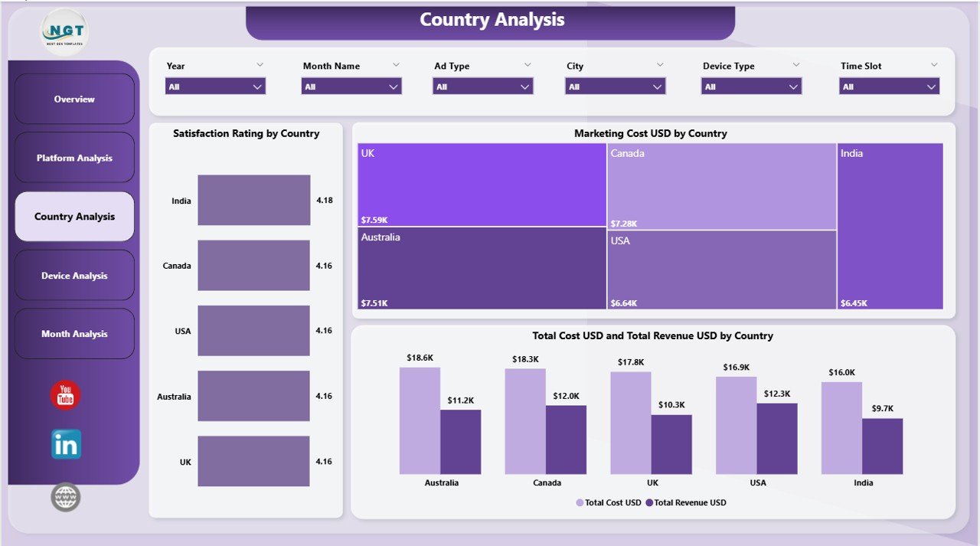Click the Total Cost USD legend color swatch
Image resolution: width=980 pixels, height=546 pixels.
[x=579, y=502]
